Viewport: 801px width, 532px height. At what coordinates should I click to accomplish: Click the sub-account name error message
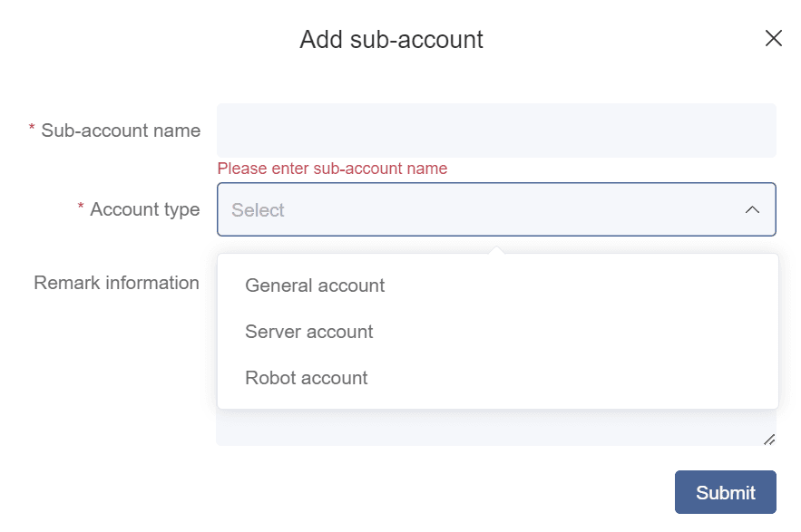(x=331, y=169)
